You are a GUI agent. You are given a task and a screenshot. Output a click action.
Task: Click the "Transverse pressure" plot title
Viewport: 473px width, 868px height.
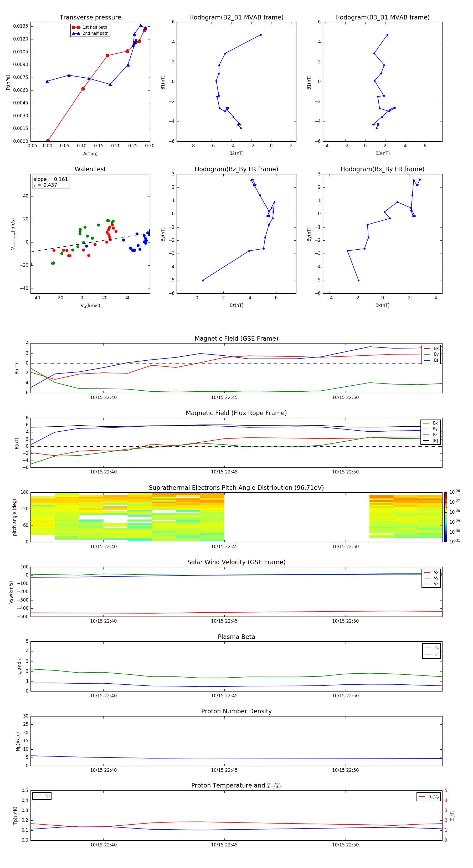click(x=90, y=18)
